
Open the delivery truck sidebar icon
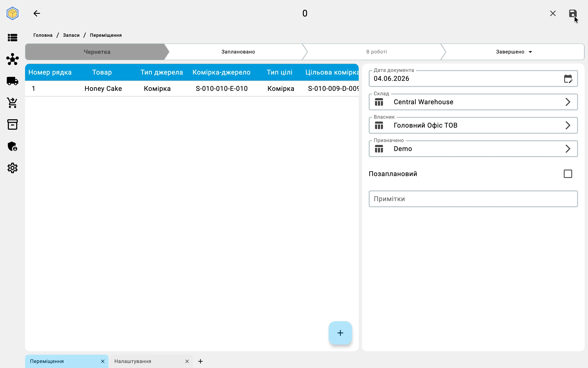12,81
